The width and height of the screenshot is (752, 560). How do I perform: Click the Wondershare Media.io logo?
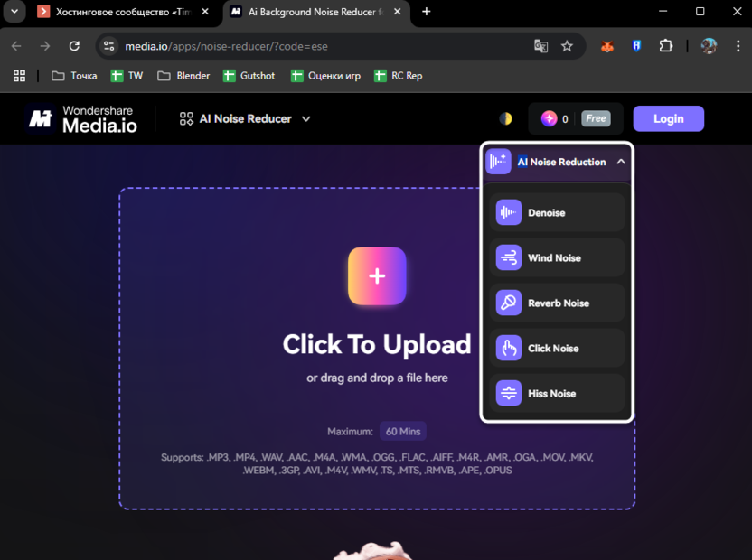pyautogui.click(x=81, y=119)
